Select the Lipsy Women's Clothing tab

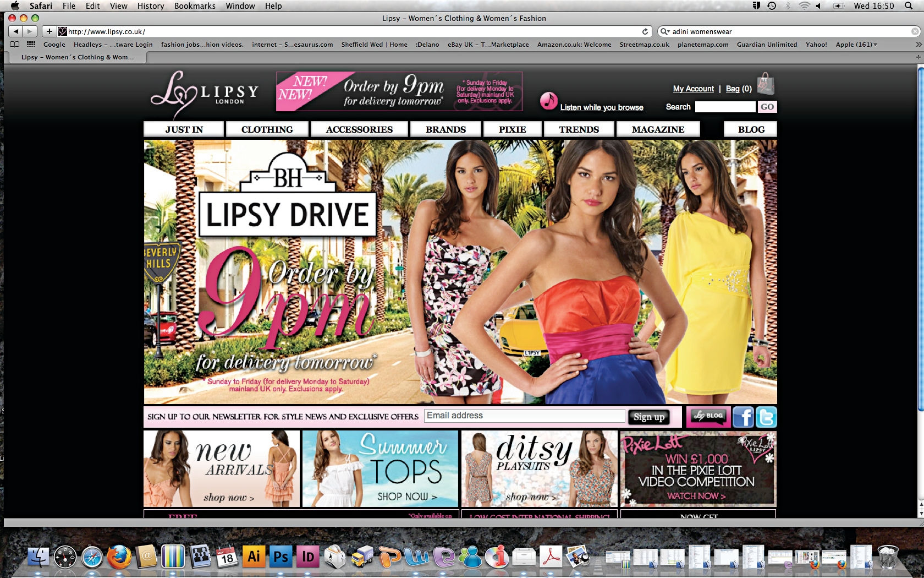click(77, 57)
